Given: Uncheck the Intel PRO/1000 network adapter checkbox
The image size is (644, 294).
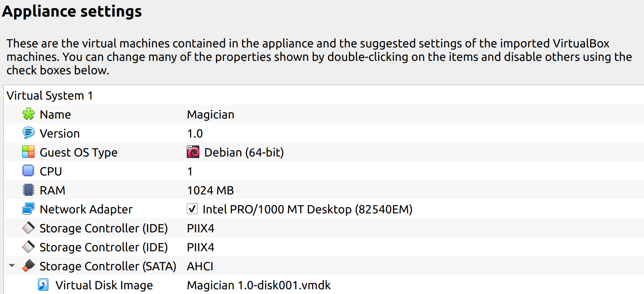Looking at the screenshot, I should (192, 209).
